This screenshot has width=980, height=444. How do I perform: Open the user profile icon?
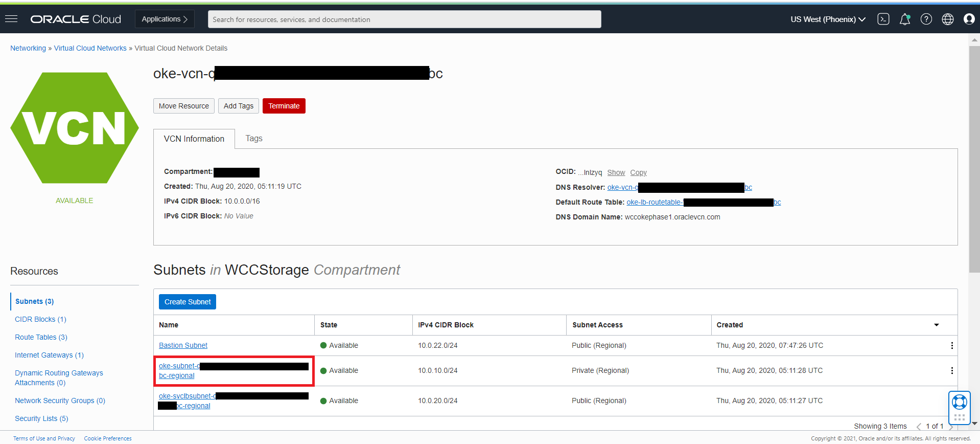tap(969, 19)
